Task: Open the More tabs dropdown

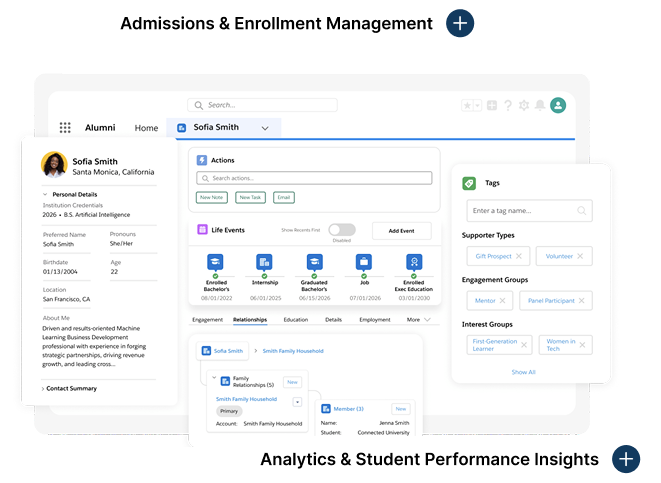Action: click(x=418, y=319)
